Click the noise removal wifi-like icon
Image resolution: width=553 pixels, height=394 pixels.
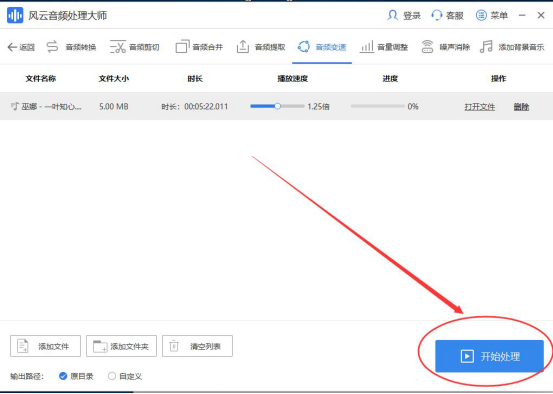pos(427,47)
